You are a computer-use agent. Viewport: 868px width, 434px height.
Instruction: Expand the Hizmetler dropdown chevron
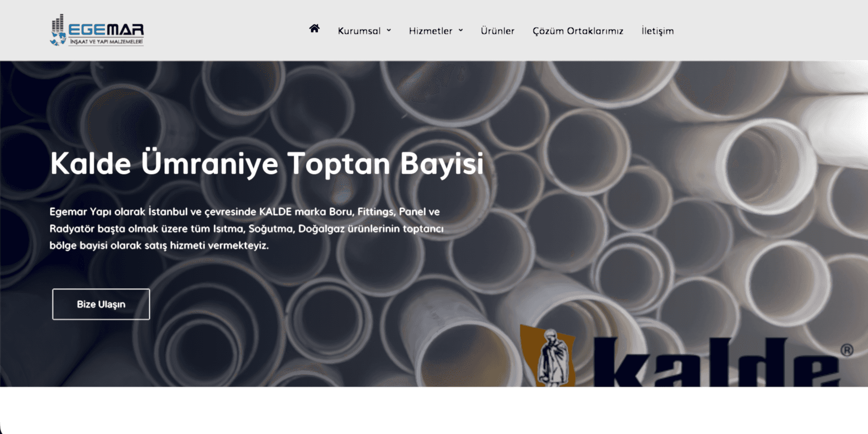point(461,30)
